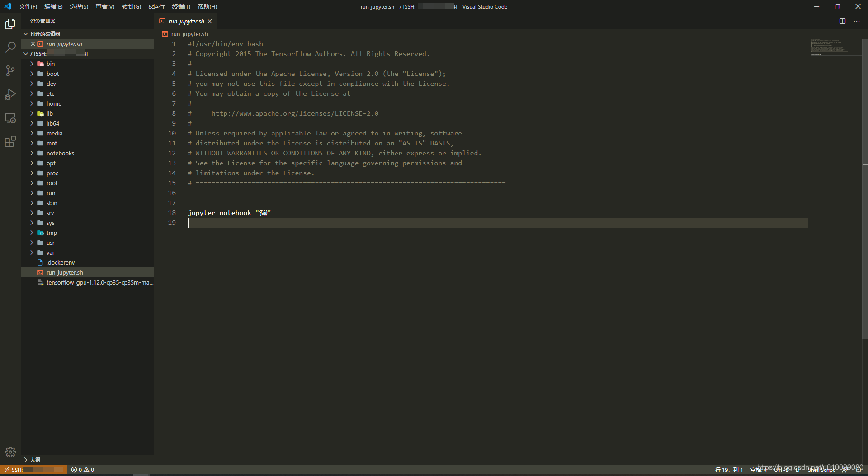Click the split editor icon
The image size is (868, 476).
842,21
